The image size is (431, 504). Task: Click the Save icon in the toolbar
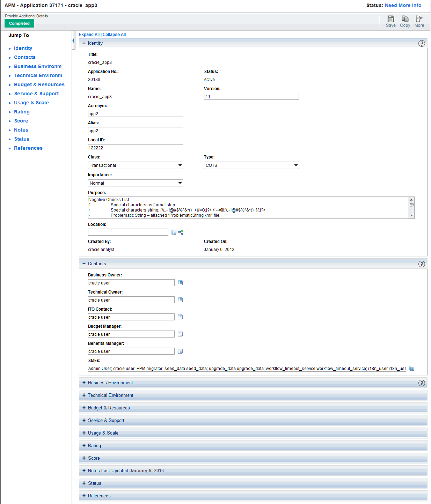pyautogui.click(x=390, y=19)
